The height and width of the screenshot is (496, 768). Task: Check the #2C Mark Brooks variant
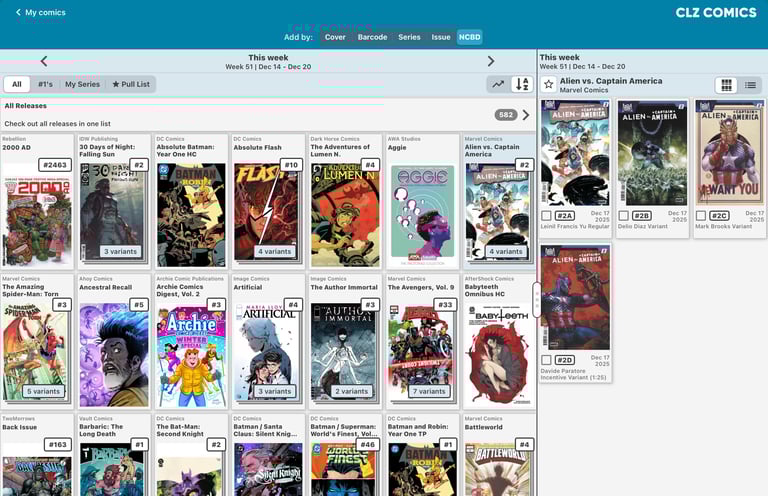pos(701,215)
